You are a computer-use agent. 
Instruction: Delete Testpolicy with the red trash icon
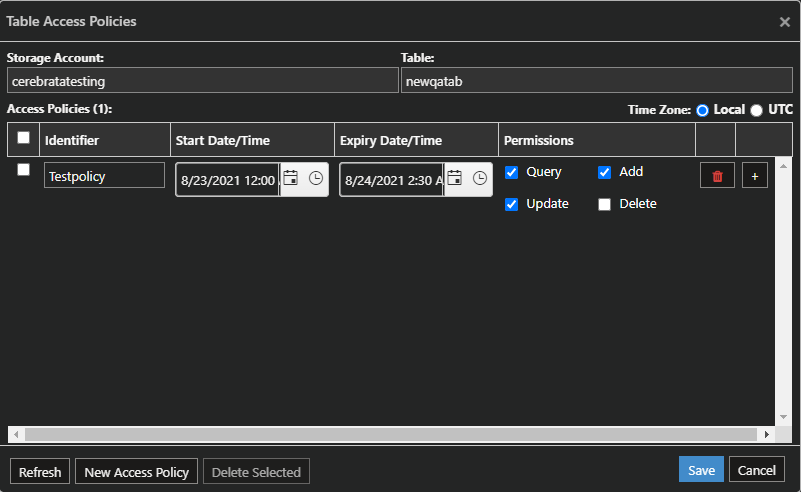point(717,176)
